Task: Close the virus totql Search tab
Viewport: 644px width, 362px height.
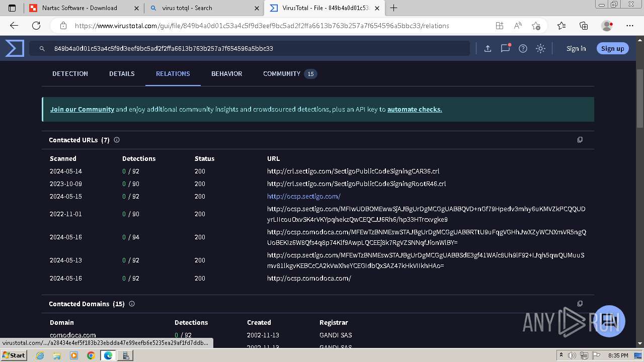Action: click(x=257, y=8)
